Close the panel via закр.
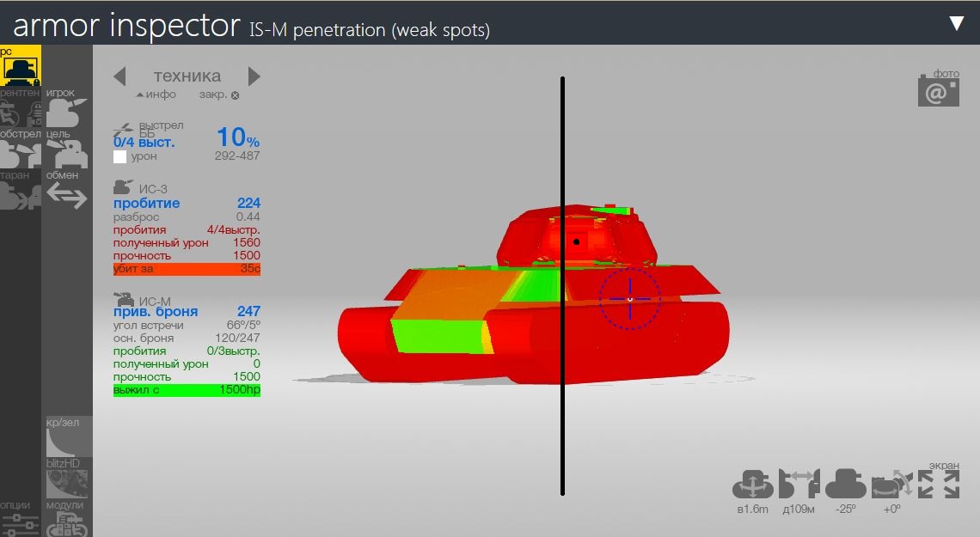Image resolution: width=980 pixels, height=537 pixels. click(218, 95)
